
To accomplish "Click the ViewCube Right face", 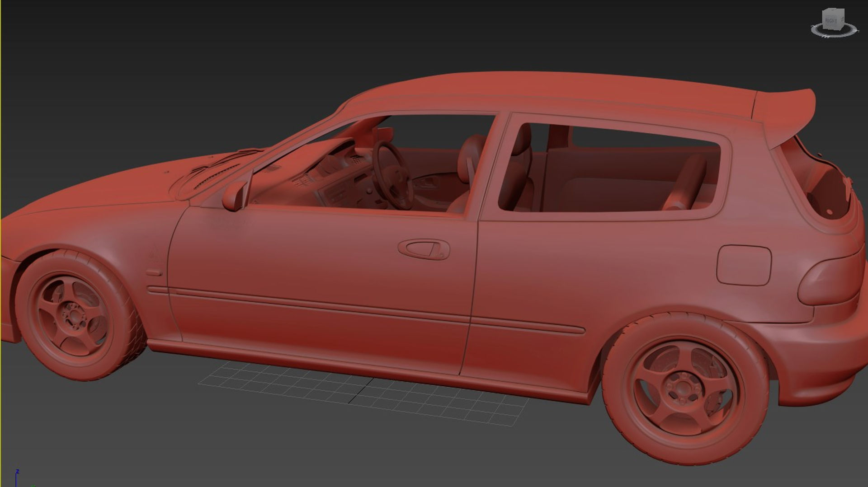I will point(830,20).
